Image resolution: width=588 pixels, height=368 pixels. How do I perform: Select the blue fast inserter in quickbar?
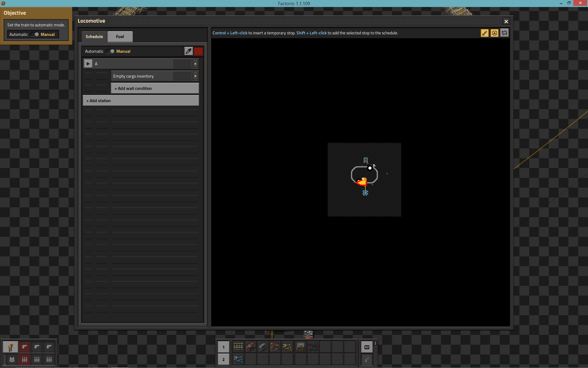click(x=238, y=359)
